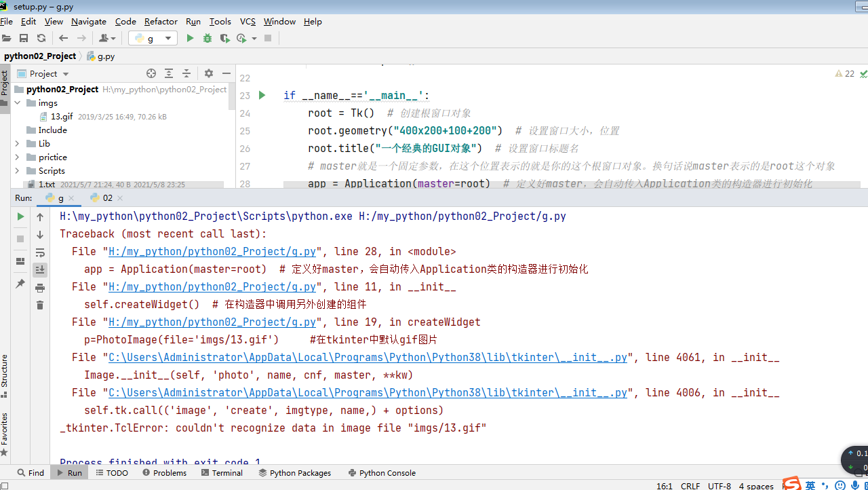Click the Print icon in the Run panel

[40, 288]
